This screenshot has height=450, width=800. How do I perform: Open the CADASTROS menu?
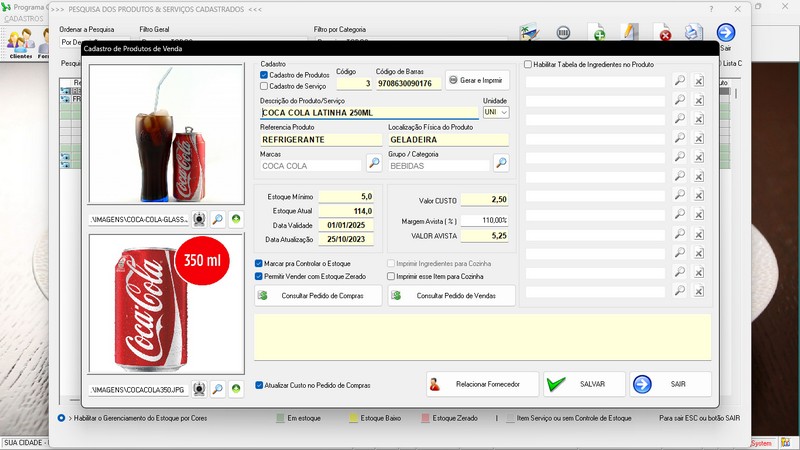(23, 19)
